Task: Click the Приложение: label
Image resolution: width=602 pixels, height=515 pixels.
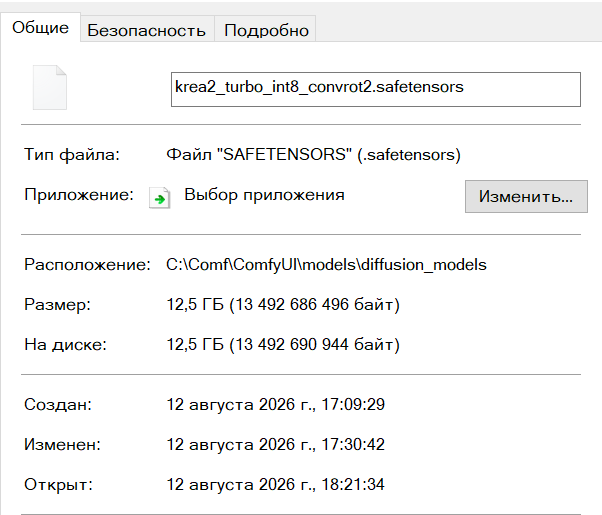Action: tap(79, 195)
